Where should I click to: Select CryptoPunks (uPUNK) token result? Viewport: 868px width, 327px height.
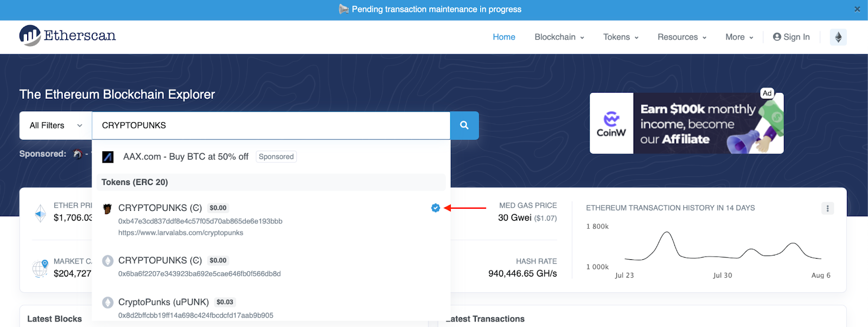271,308
